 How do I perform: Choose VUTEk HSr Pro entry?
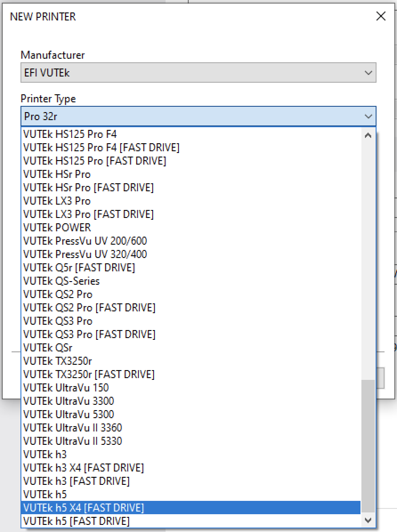[x=191, y=174]
